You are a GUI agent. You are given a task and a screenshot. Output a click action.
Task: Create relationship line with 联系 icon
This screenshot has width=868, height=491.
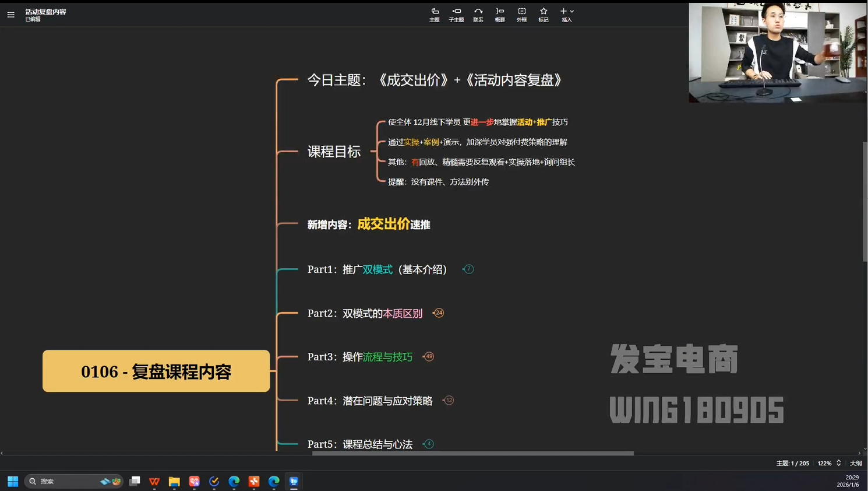pyautogui.click(x=478, y=15)
